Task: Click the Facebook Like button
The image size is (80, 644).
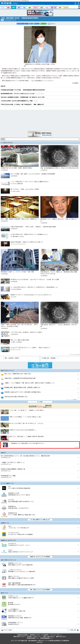Action: pyautogui.click(x=20, y=23)
